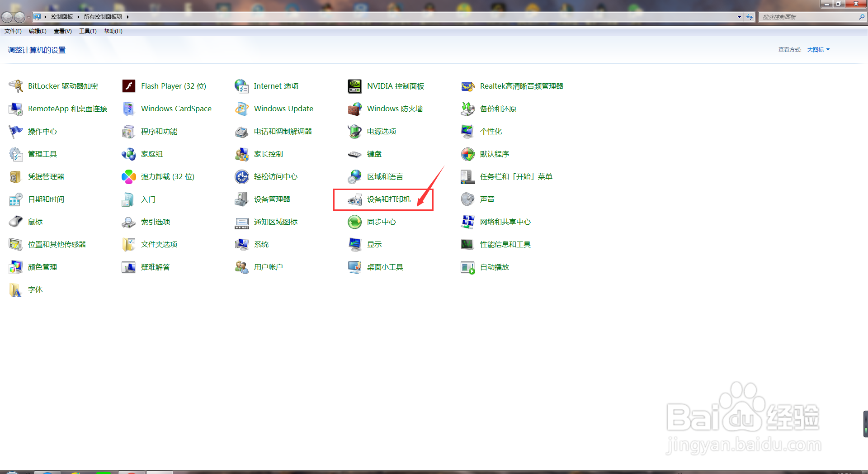Open the 家长控制 link
Viewport: 868px width, 474px height.
(269, 154)
